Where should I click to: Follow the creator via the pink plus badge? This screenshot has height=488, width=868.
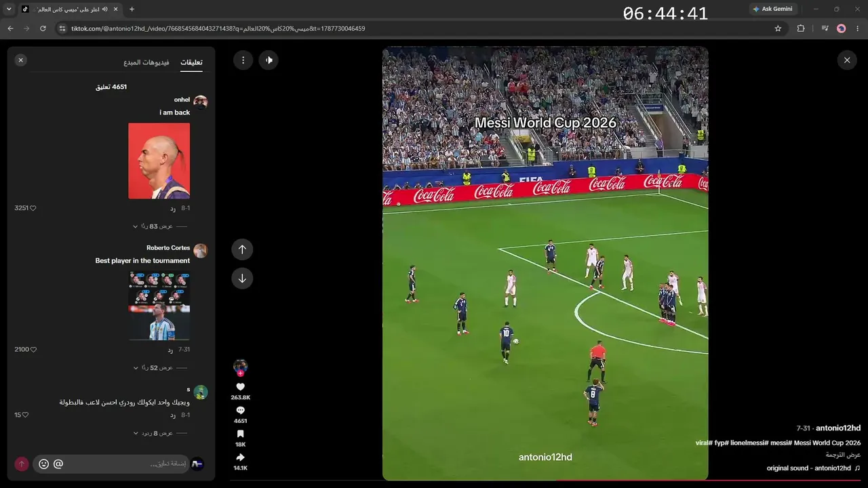pyautogui.click(x=240, y=373)
